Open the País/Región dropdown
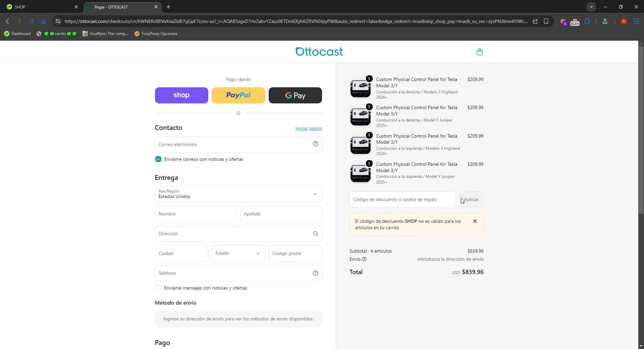Viewport: 644px width, 349px height. coord(238,194)
